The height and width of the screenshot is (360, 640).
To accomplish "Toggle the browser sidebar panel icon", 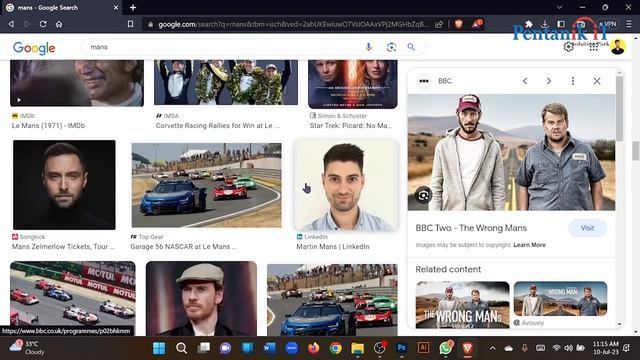I will click(x=561, y=24).
